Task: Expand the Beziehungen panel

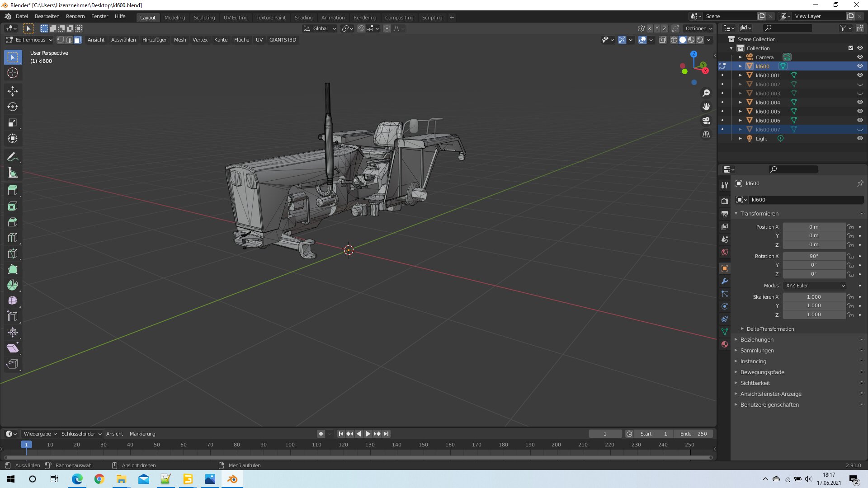Action: tap(757, 340)
